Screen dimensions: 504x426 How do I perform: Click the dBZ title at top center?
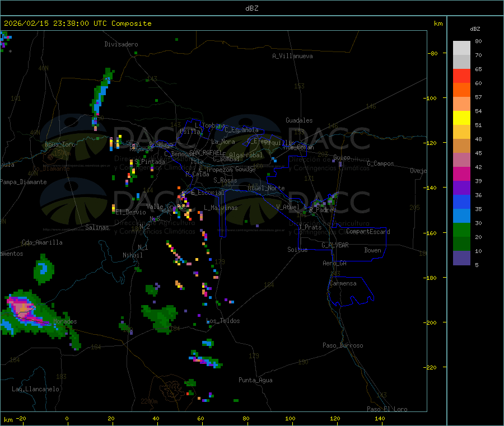point(251,8)
